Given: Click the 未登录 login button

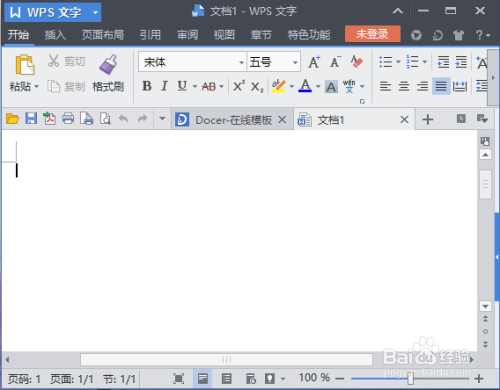Looking at the screenshot, I should tap(373, 34).
